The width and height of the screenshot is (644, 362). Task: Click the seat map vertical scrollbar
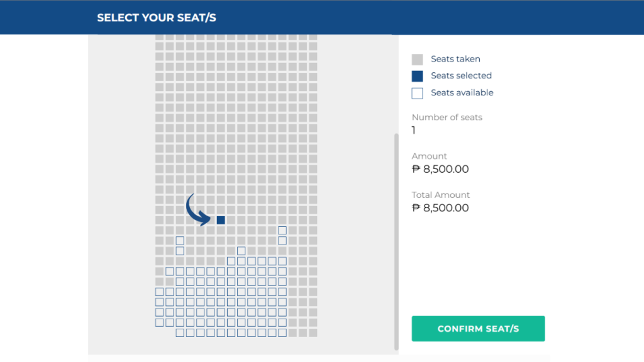point(396,241)
